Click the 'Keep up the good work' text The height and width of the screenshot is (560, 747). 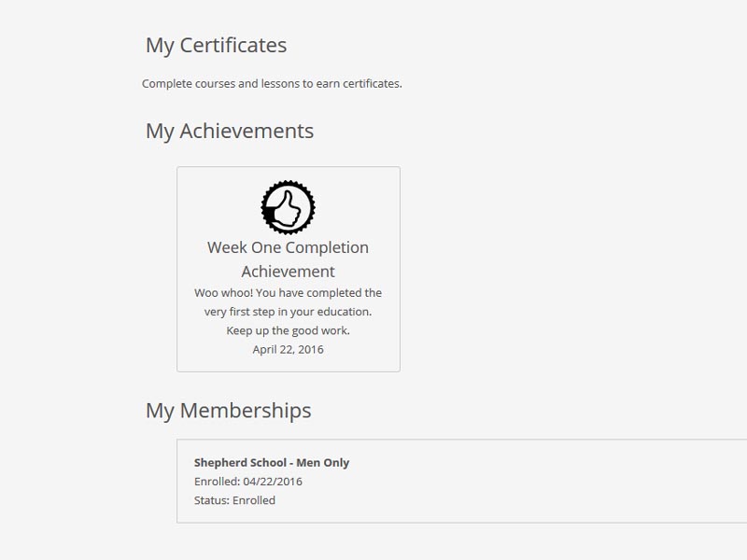point(288,330)
